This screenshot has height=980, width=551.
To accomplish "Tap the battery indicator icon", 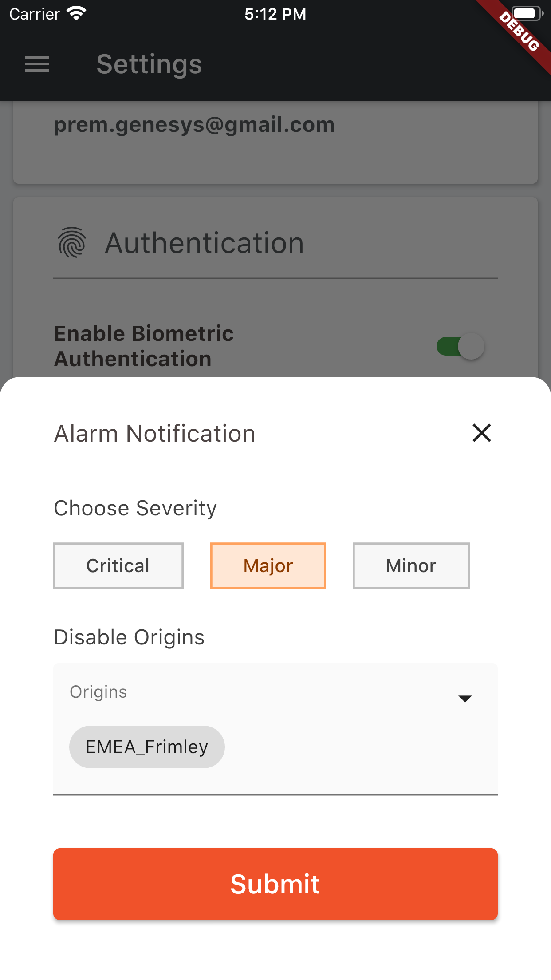I will click(527, 14).
